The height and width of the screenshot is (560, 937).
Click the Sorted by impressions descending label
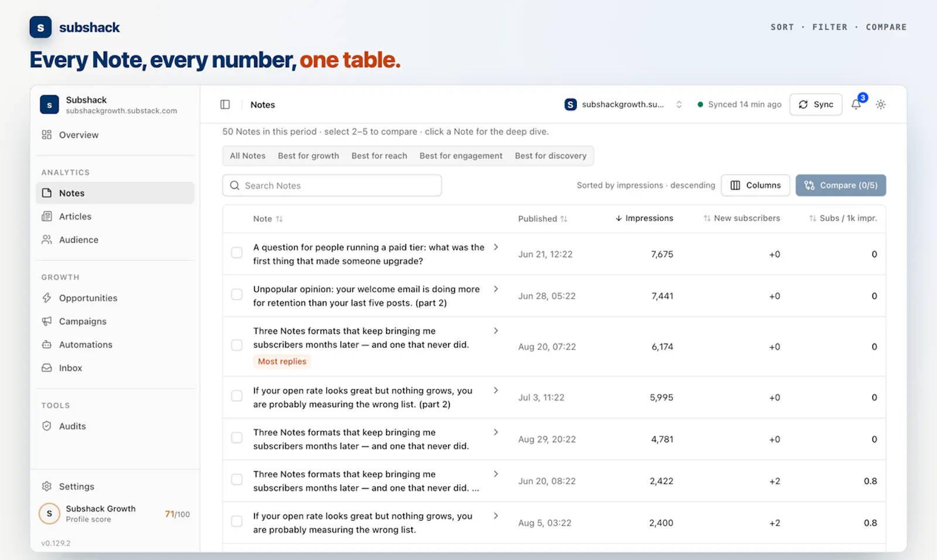(646, 185)
